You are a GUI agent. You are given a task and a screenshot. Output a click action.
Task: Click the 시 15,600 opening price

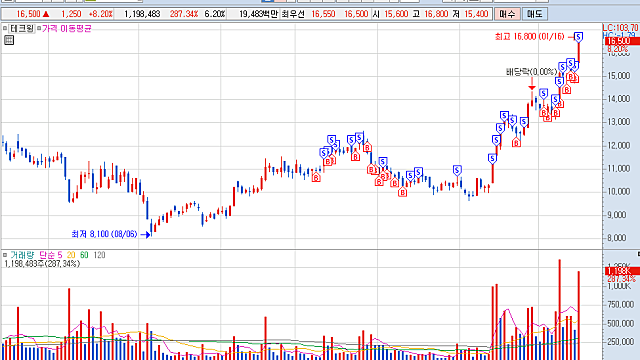point(390,14)
